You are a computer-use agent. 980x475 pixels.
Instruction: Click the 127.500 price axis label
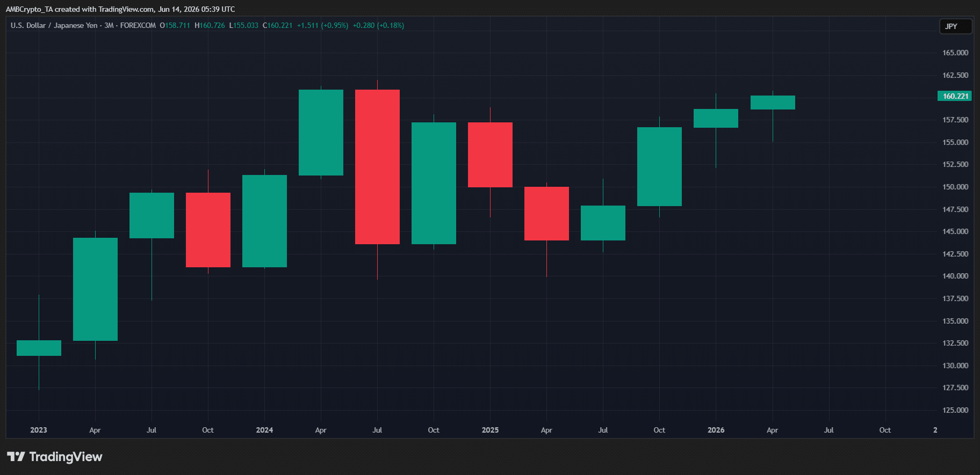955,388
